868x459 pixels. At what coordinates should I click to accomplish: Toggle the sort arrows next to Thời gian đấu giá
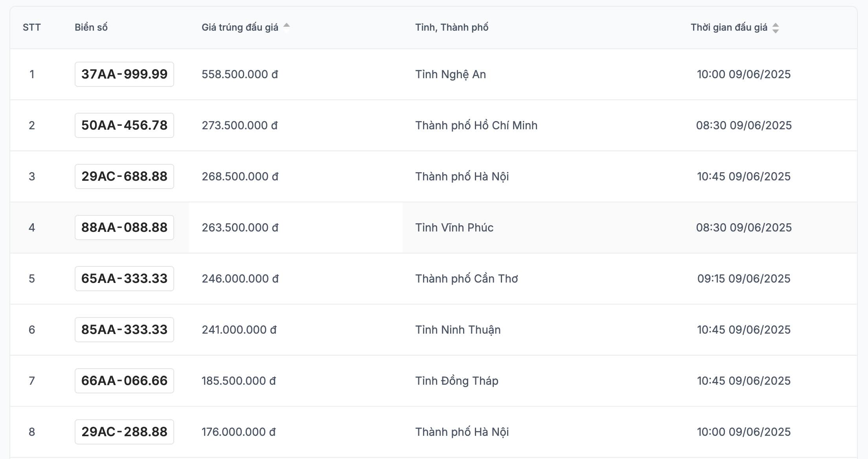(x=775, y=28)
